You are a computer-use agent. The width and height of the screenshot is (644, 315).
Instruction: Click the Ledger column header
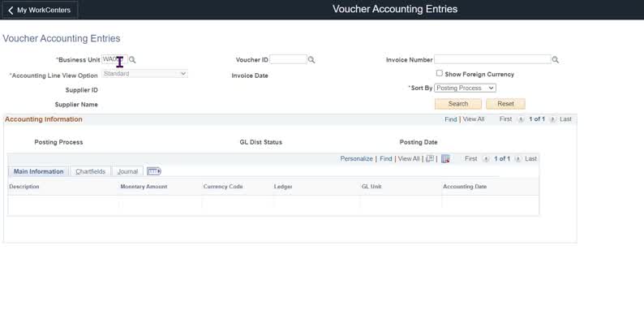click(x=283, y=187)
